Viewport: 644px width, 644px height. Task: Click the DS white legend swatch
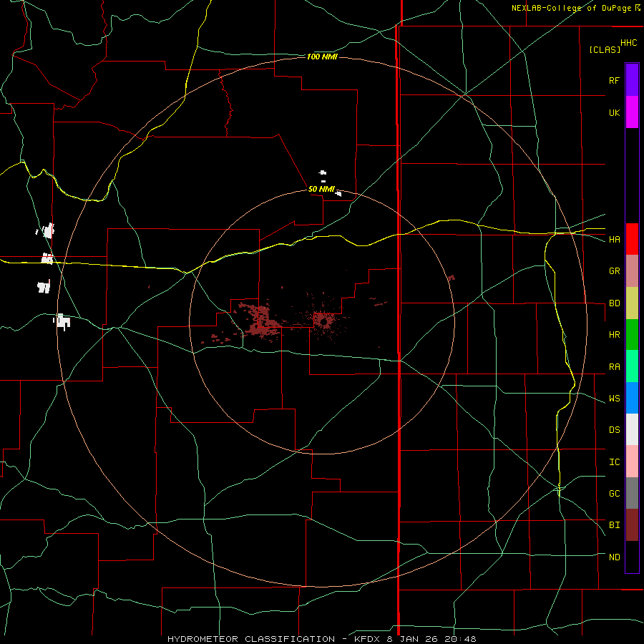(x=632, y=429)
